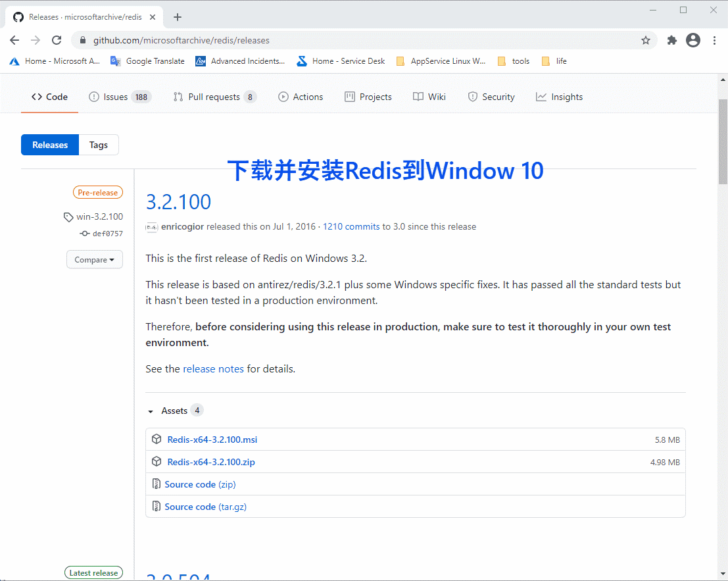Viewport: 728px width, 581px height.
Task: Open Google Translate bookmark
Action: 148,61
